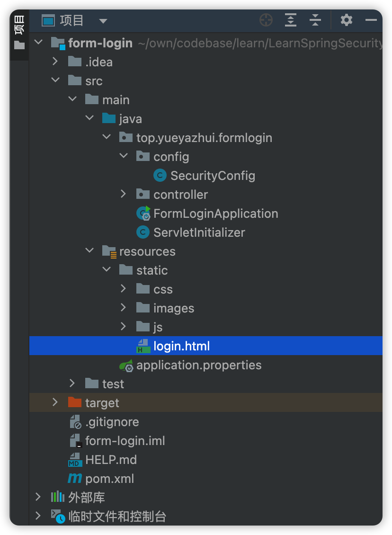Expand the target folder
The height and width of the screenshot is (535, 392).
(x=55, y=402)
